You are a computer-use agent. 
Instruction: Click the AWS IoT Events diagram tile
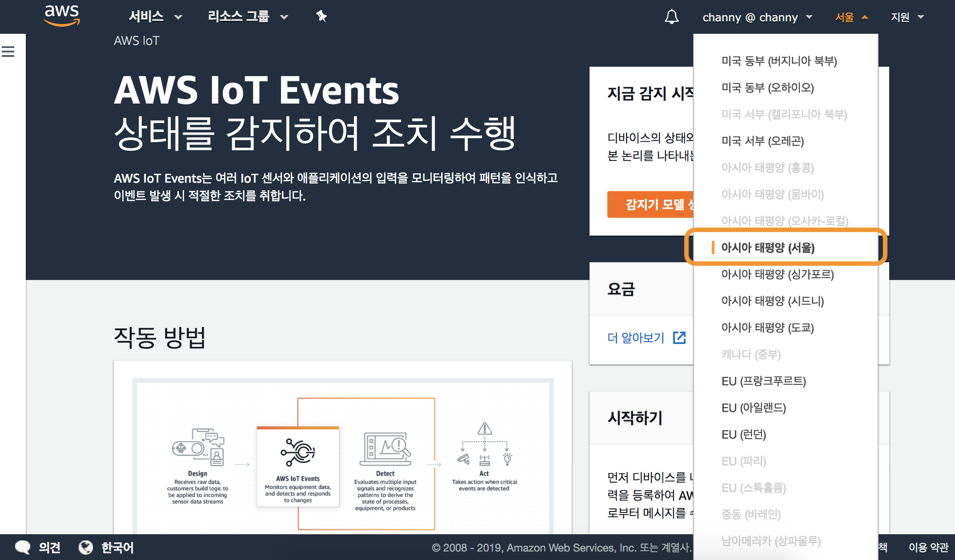click(x=298, y=466)
